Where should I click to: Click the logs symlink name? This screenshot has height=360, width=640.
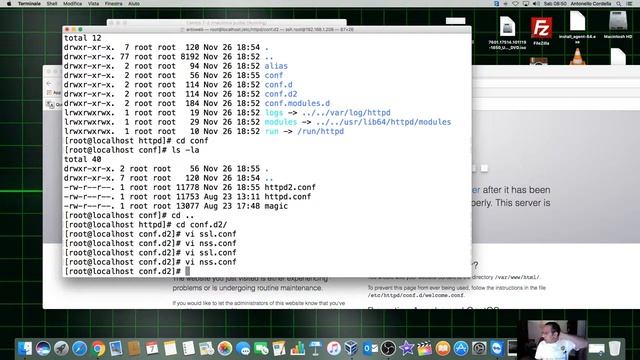pos(273,113)
